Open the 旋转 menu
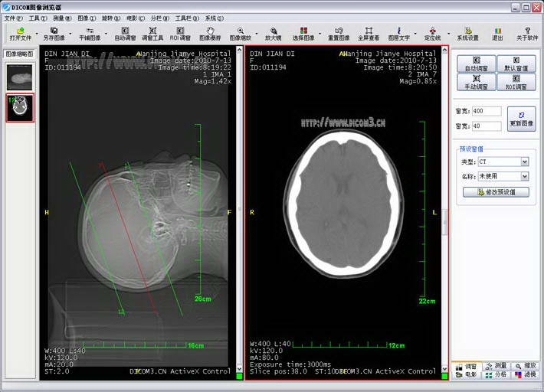Viewport: 544px width, 392px height. pos(111,18)
